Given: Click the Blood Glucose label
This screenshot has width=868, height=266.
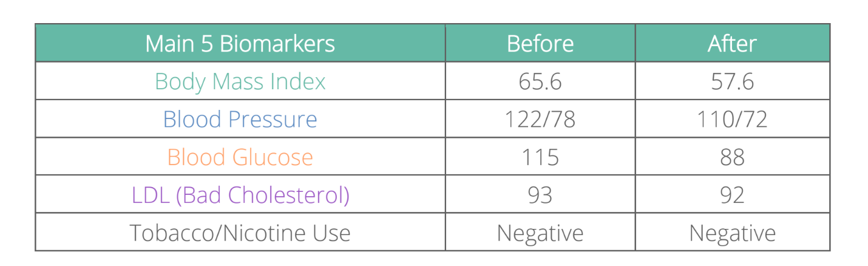Looking at the screenshot, I should click(x=240, y=157).
